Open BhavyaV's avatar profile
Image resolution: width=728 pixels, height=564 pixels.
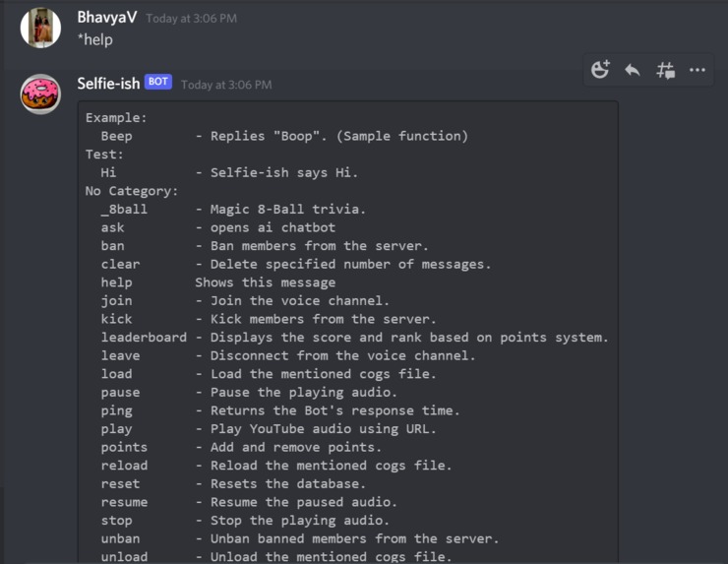tap(41, 28)
